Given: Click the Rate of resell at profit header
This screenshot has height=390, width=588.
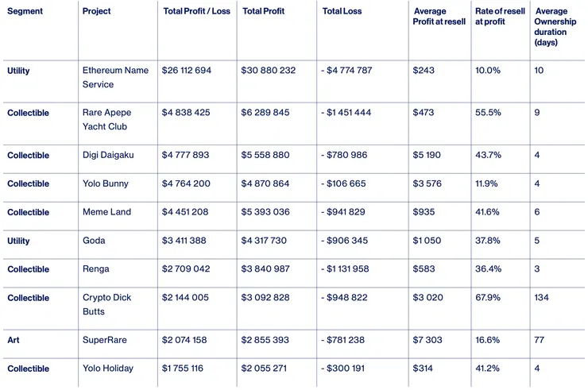Looking at the screenshot, I should pos(501,17).
